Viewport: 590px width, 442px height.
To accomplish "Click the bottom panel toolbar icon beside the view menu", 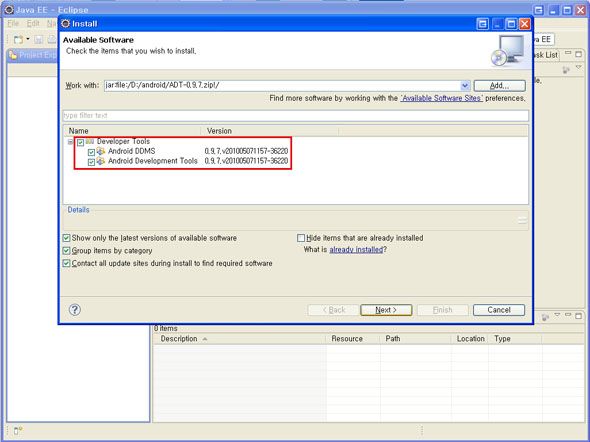I will tap(545, 317).
